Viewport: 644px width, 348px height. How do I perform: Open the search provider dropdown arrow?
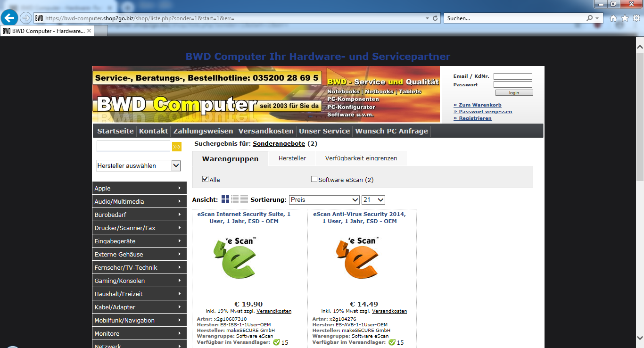[x=597, y=18]
